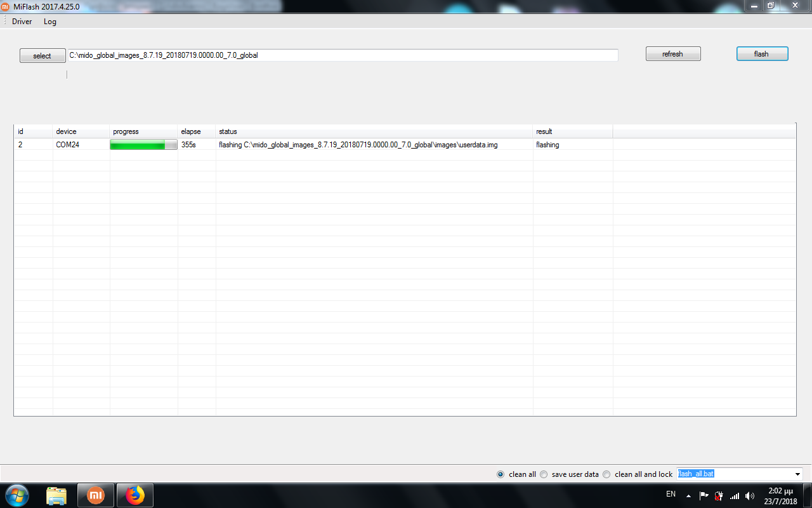Show hidden system tray icons
The height and width of the screenshot is (508, 812).
point(688,495)
